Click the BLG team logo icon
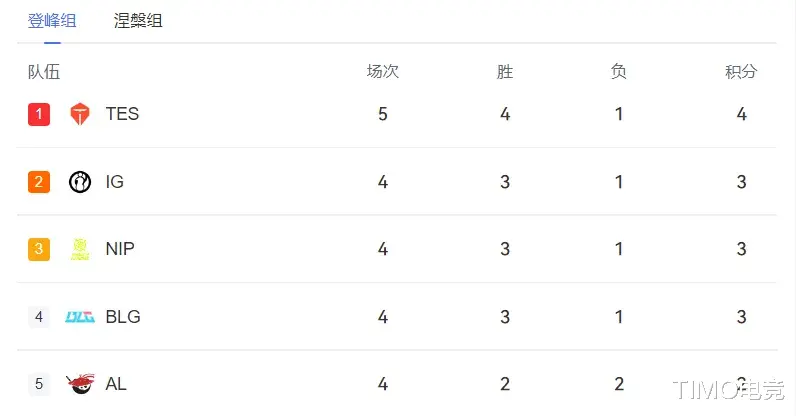 (x=80, y=317)
